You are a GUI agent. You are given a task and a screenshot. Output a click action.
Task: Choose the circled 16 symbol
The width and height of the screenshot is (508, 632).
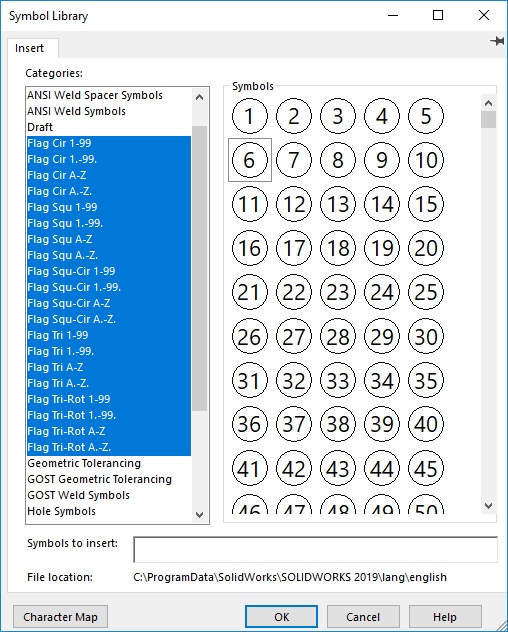(x=250, y=248)
